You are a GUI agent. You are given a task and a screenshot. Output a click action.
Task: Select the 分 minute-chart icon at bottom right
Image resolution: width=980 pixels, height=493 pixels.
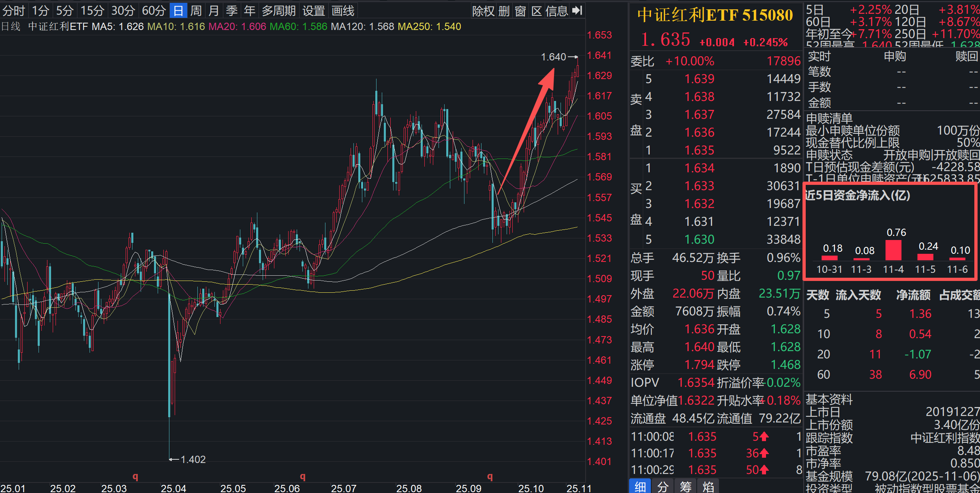tap(663, 485)
